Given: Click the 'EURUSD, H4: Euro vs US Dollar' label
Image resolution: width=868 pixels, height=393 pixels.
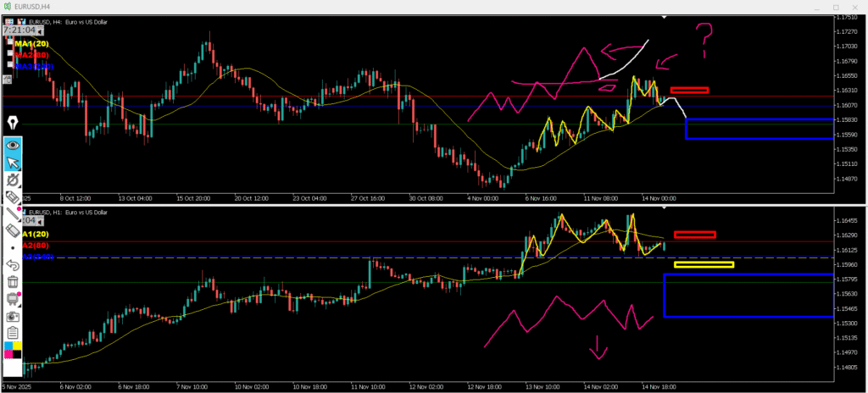Looking at the screenshot, I should pos(69,22).
